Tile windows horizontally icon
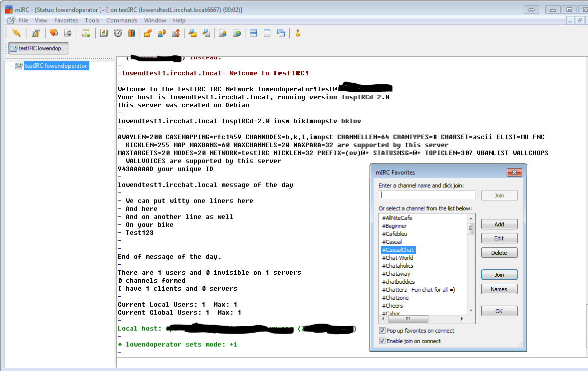This screenshot has height=371, width=588. [x=253, y=33]
